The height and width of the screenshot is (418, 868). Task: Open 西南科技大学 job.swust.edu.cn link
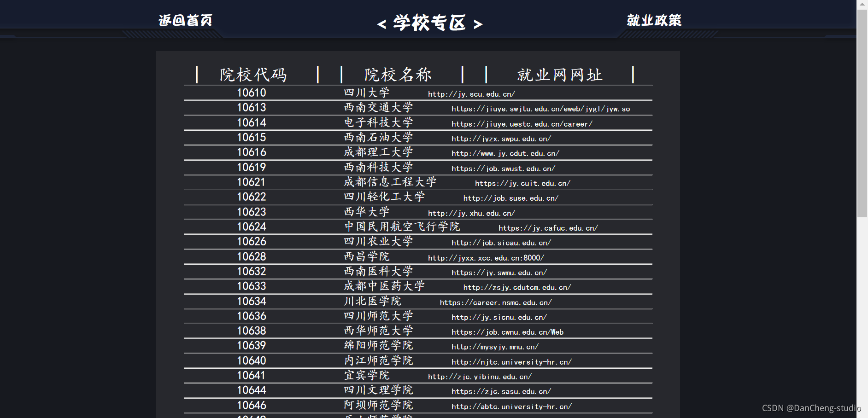504,168
